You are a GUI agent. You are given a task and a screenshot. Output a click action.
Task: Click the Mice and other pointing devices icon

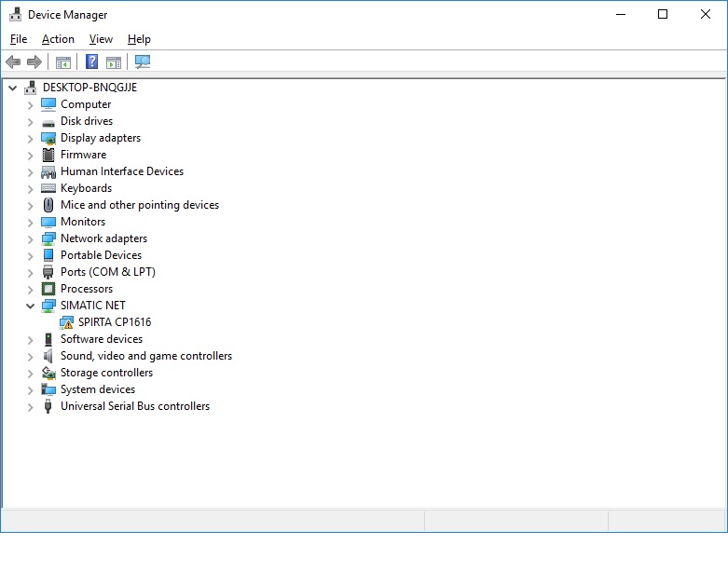(x=48, y=205)
